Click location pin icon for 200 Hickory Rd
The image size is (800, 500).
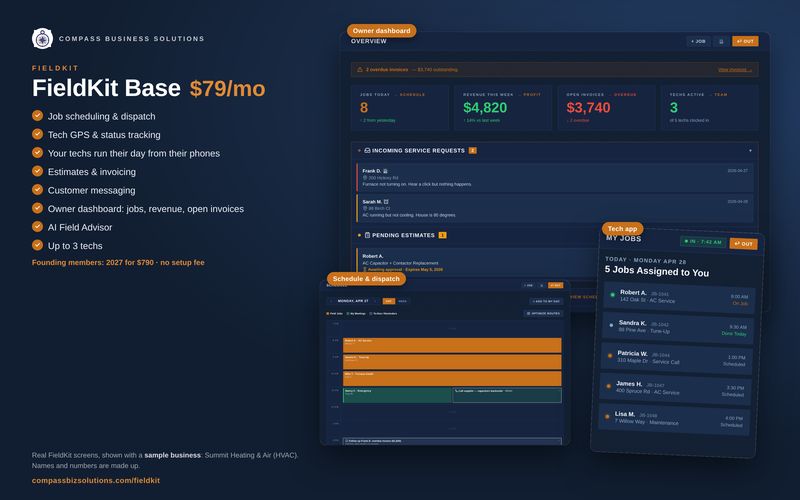pyautogui.click(x=365, y=178)
